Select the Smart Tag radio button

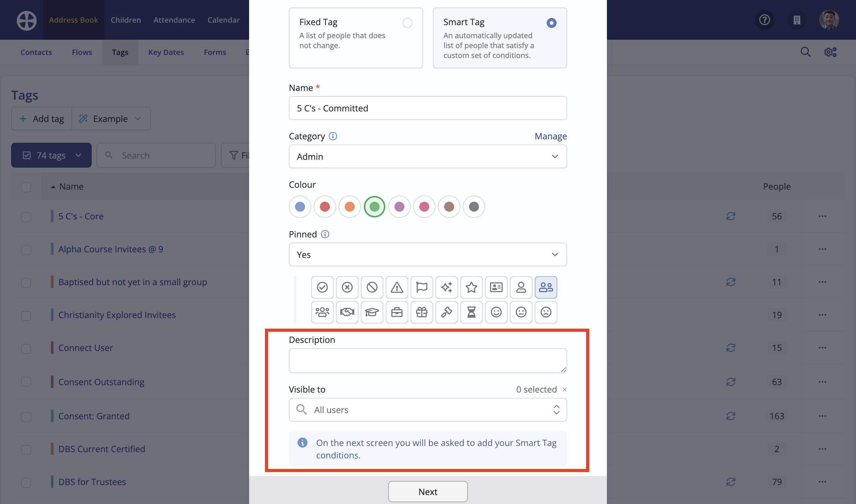click(x=551, y=23)
